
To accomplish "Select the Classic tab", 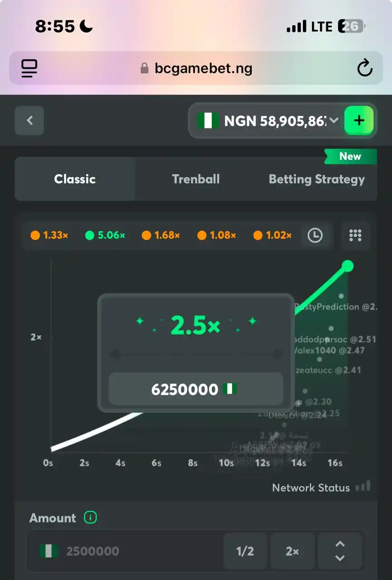I will coord(75,179).
